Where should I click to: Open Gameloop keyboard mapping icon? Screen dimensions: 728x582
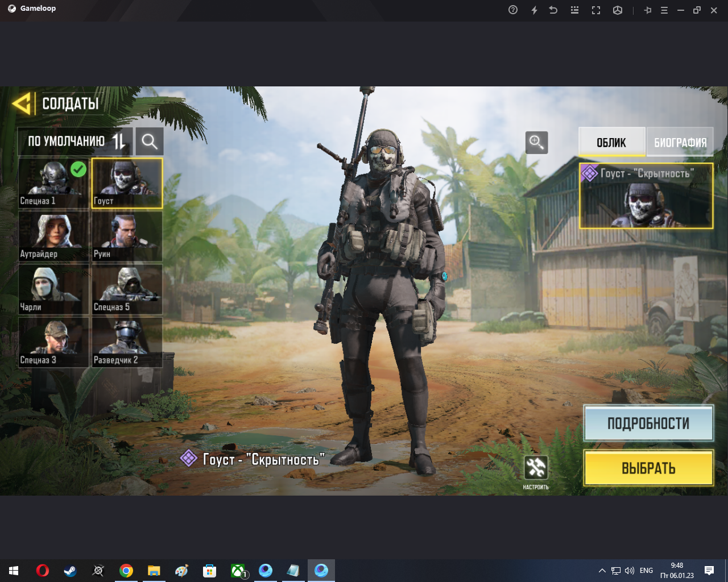pyautogui.click(x=574, y=10)
